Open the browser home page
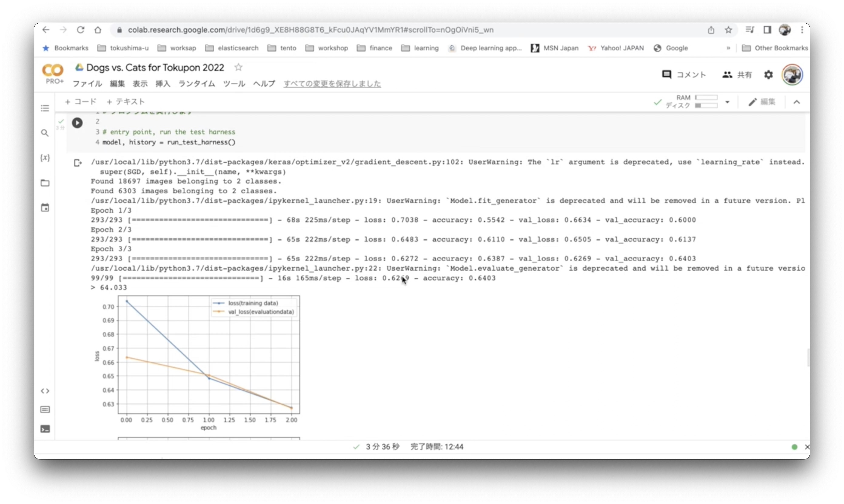844x504 pixels. 98,30
